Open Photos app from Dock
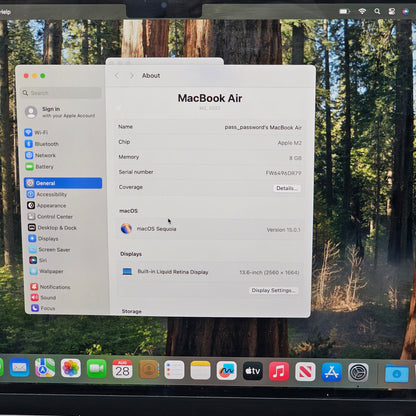The image size is (416, 416). tap(71, 368)
